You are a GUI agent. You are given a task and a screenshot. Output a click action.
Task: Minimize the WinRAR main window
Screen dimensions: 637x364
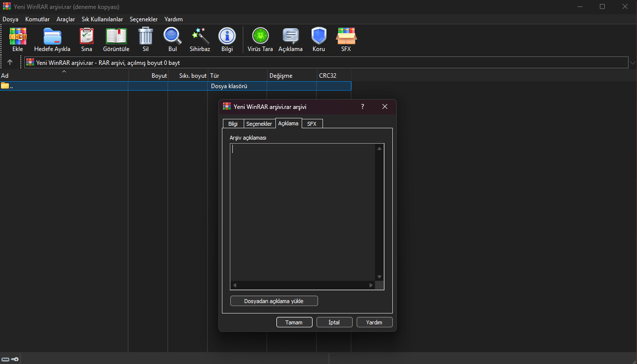[x=579, y=6]
